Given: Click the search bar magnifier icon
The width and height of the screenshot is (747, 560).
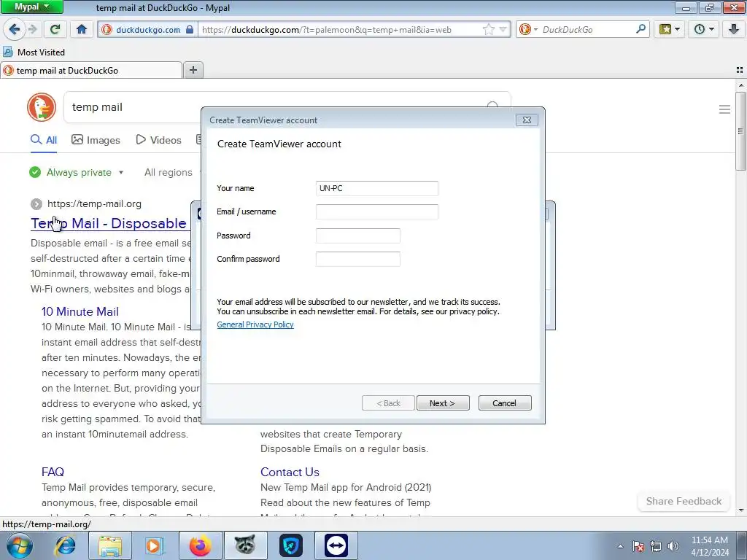Looking at the screenshot, I should pos(640,29).
